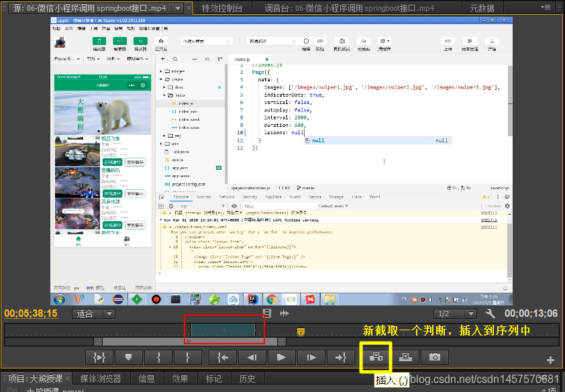Click the left zoom bar handle
This screenshot has width=565, height=392.
tap(97, 341)
